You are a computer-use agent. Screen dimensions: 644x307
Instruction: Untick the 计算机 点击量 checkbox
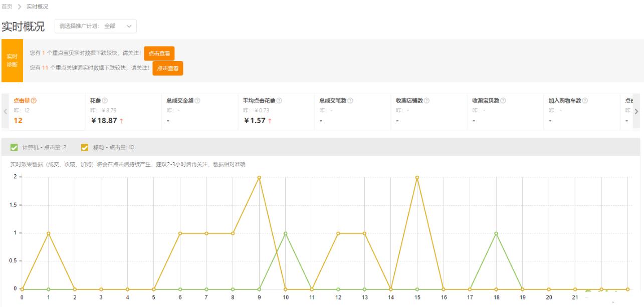click(14, 147)
